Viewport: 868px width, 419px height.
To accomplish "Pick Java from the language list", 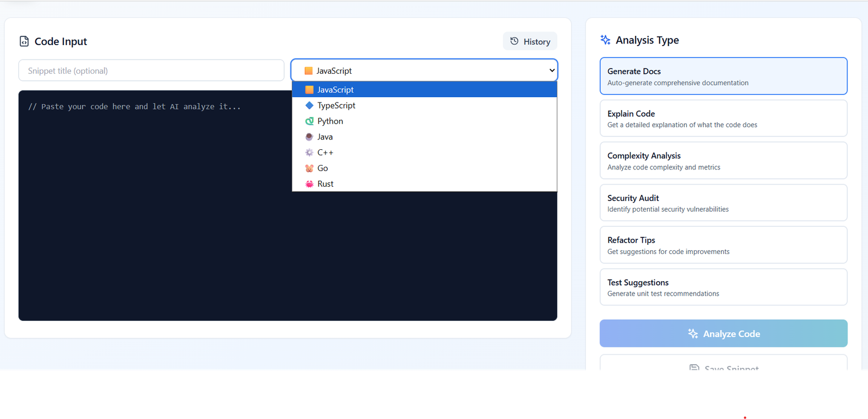I will pyautogui.click(x=325, y=137).
